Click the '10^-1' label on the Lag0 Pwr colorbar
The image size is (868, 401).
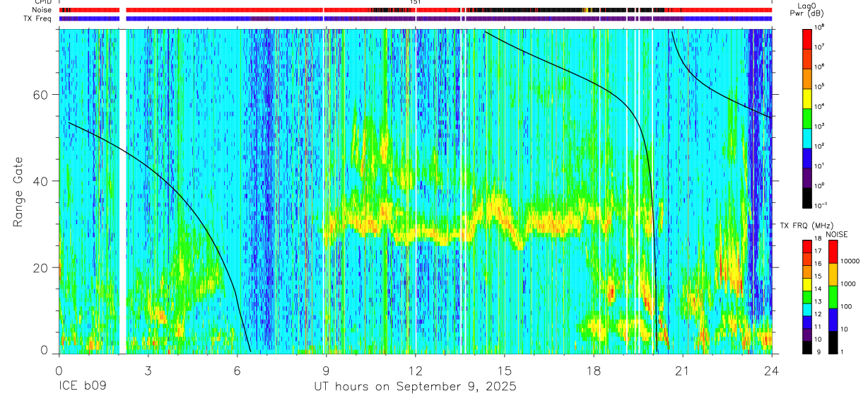[x=821, y=204]
